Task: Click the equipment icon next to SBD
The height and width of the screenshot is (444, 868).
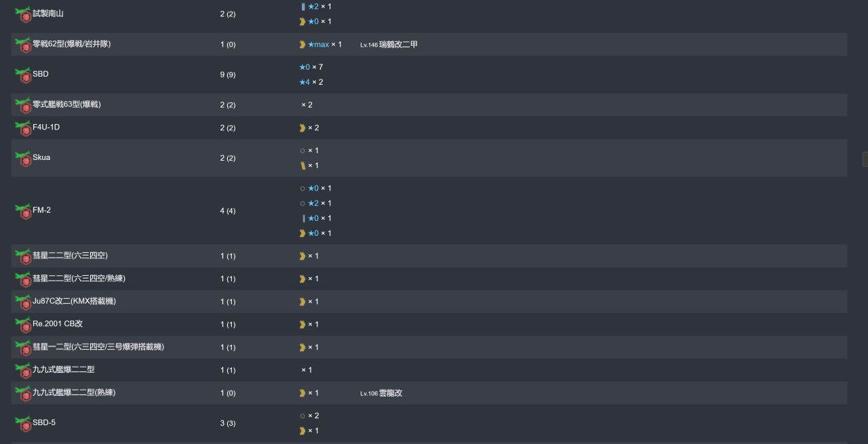Action: pos(22,75)
